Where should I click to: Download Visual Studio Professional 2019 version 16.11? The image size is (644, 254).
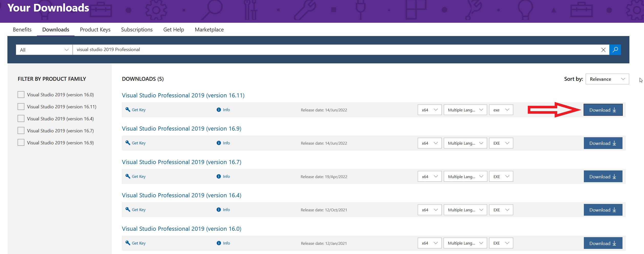coord(603,110)
